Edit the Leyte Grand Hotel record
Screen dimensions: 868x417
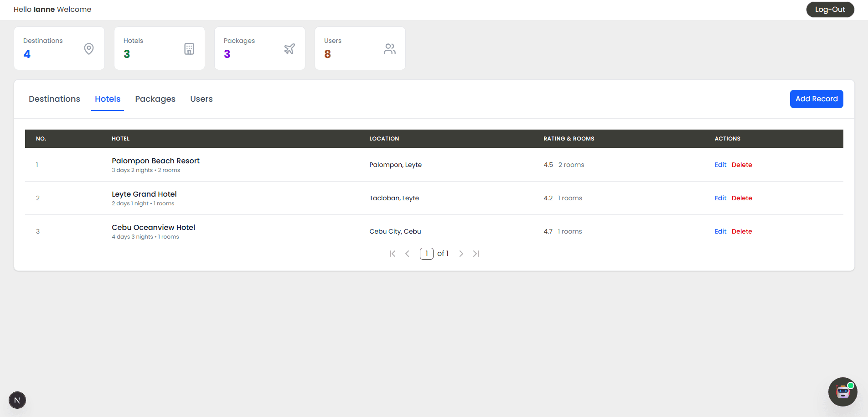pyautogui.click(x=720, y=198)
